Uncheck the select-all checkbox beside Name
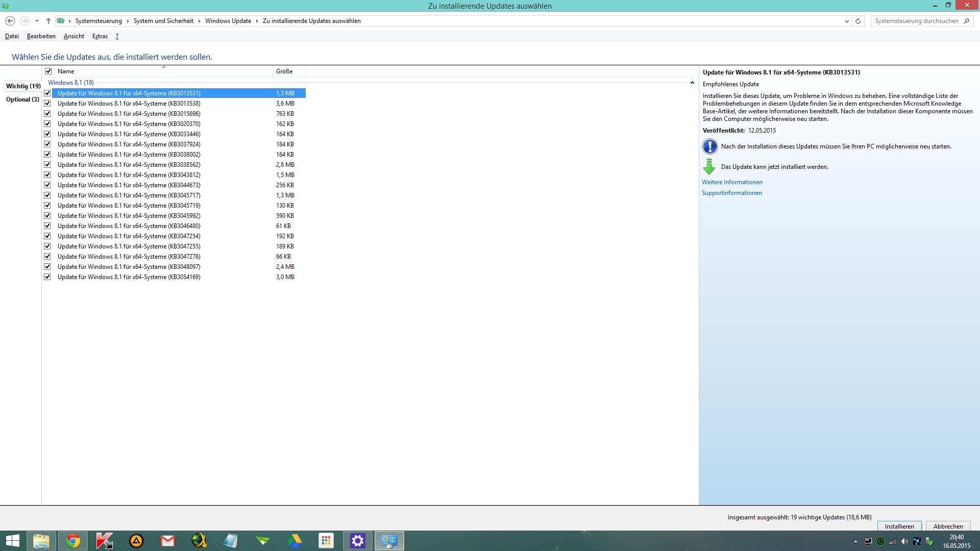980x551 pixels. point(48,71)
